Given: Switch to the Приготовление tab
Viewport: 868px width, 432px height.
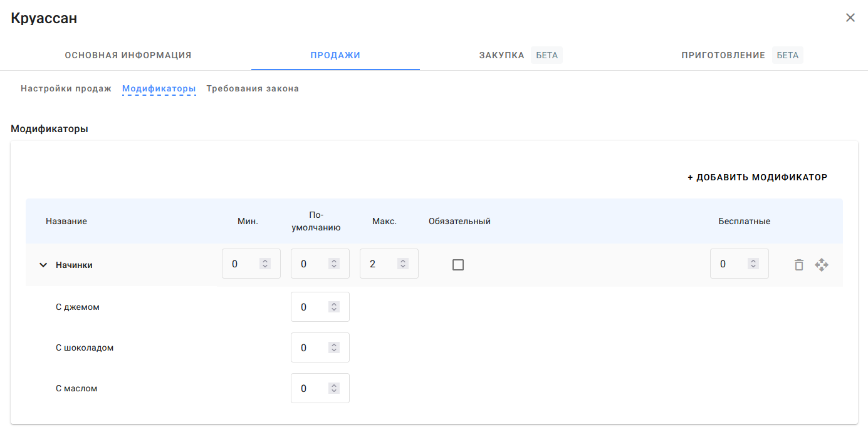Looking at the screenshot, I should click(723, 55).
